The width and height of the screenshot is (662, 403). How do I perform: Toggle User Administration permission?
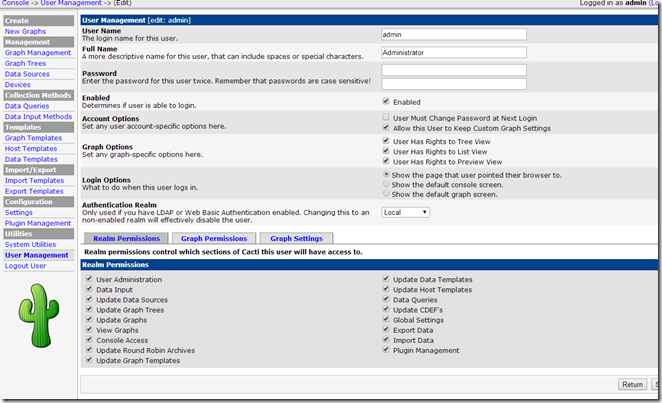89,279
